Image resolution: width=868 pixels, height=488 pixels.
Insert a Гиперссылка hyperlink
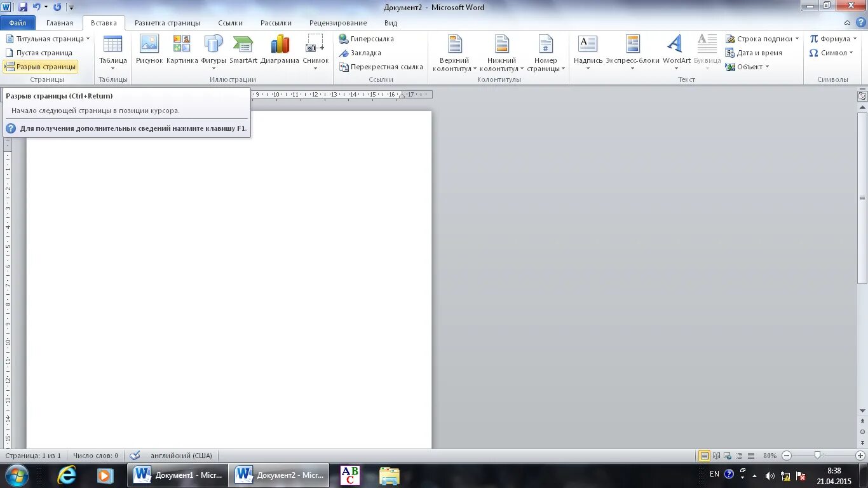[x=367, y=39]
